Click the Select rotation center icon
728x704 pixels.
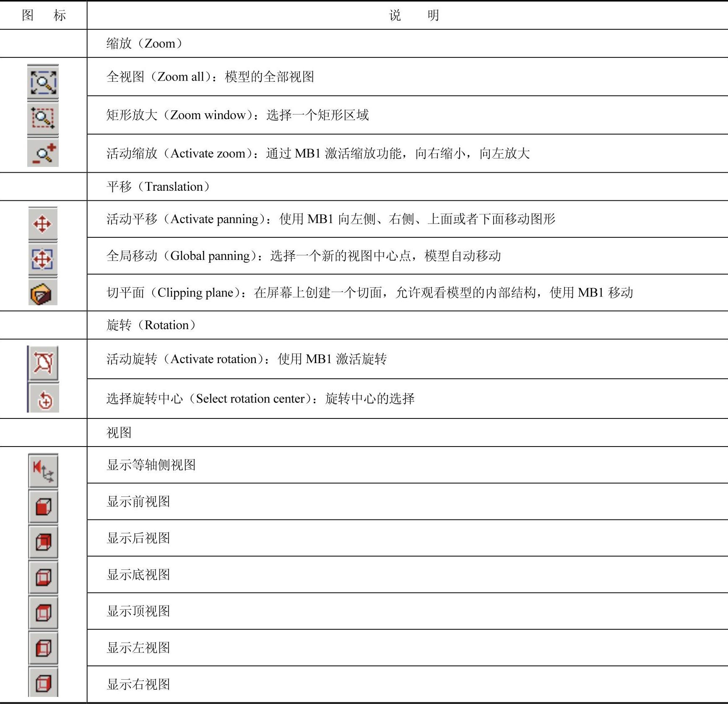tap(44, 400)
